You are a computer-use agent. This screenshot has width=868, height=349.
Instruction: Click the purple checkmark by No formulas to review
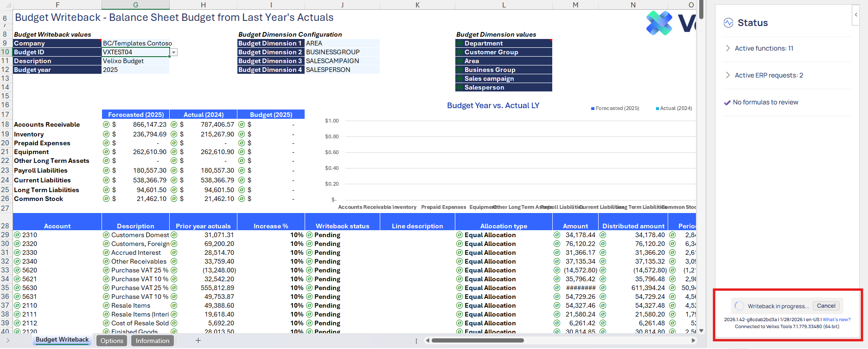click(x=727, y=103)
